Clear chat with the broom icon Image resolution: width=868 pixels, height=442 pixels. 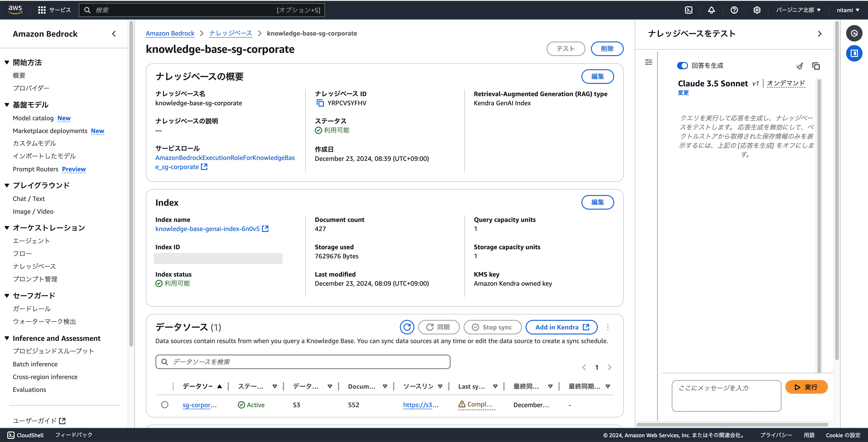click(x=800, y=66)
